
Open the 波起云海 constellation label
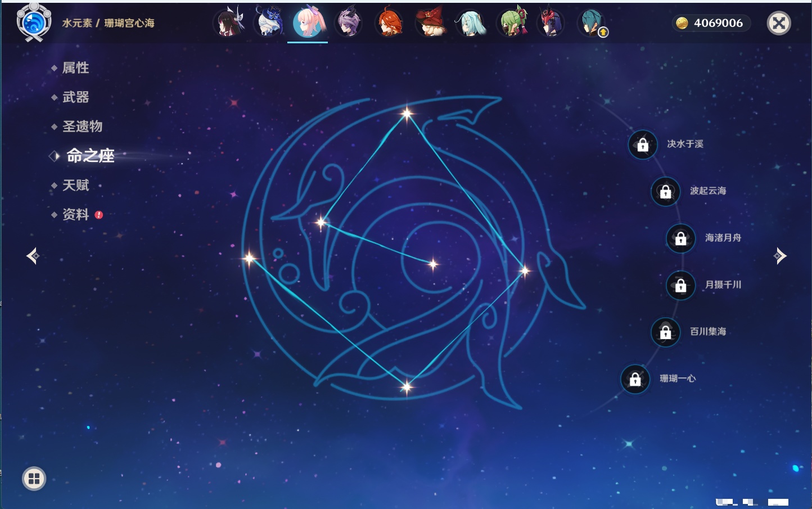coord(708,191)
